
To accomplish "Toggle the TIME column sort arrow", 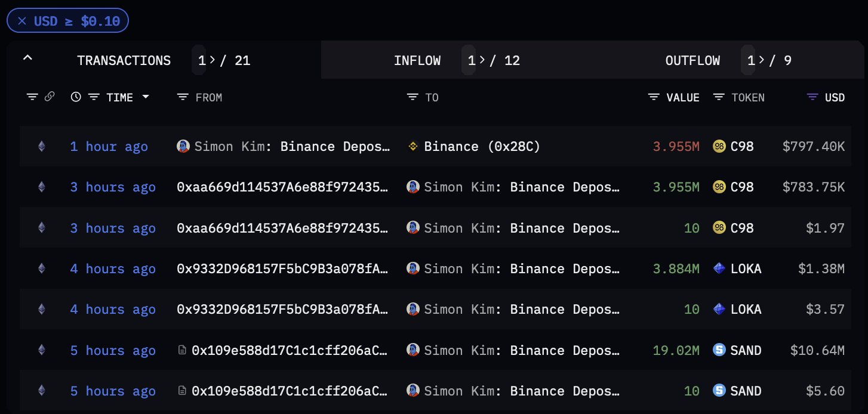I will point(146,97).
